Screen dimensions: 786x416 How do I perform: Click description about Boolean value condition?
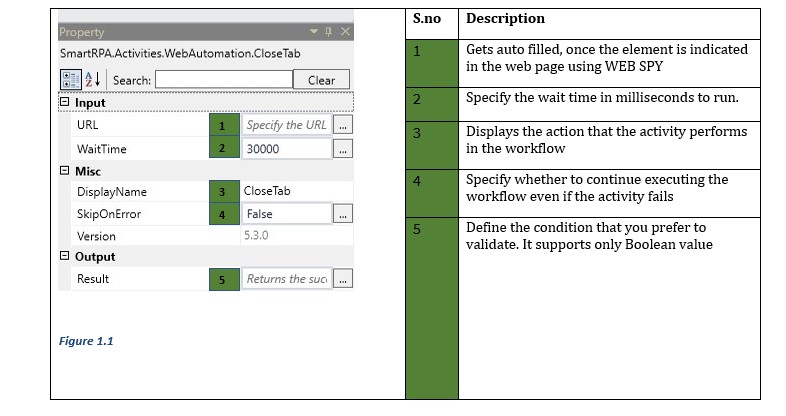point(589,236)
